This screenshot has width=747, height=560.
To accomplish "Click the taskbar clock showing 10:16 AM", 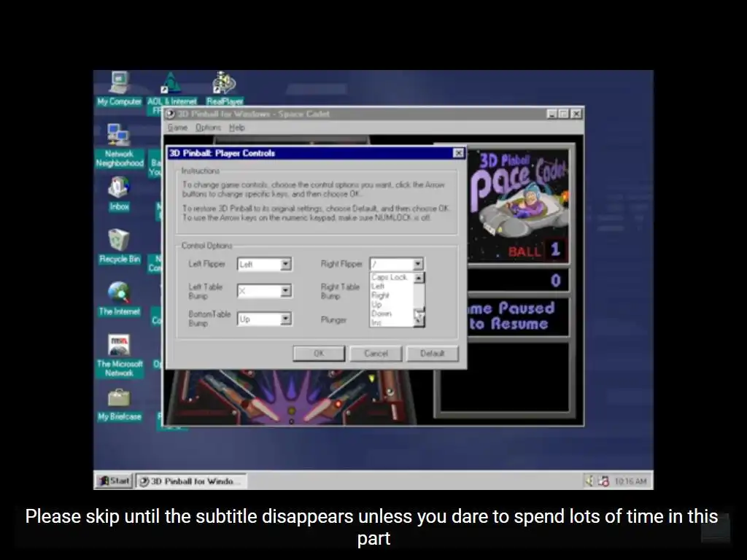I will click(x=630, y=481).
